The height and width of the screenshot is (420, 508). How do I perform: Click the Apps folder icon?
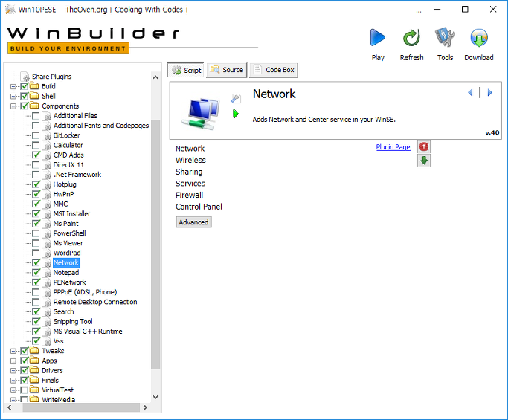[34, 361]
